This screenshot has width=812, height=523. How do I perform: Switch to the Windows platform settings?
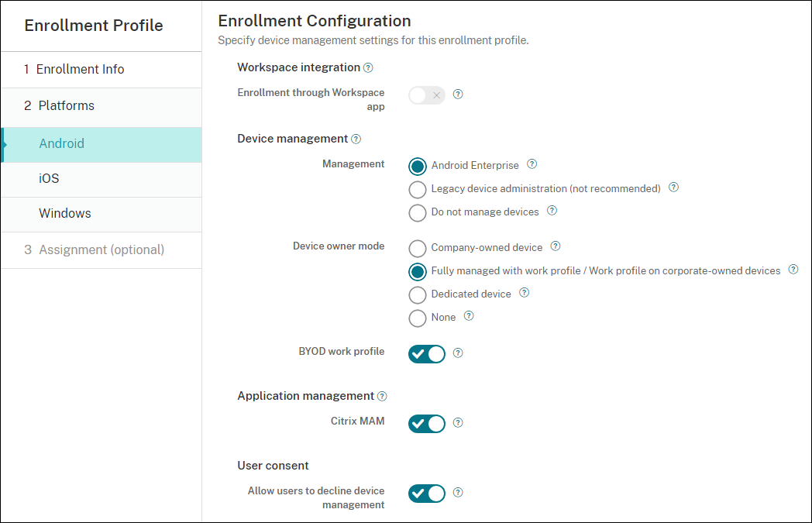pyautogui.click(x=65, y=214)
